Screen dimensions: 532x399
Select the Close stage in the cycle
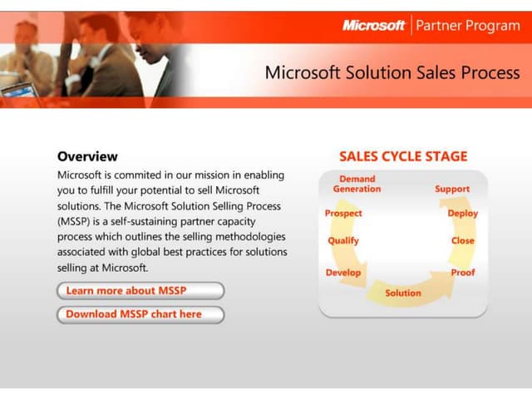pyautogui.click(x=462, y=241)
